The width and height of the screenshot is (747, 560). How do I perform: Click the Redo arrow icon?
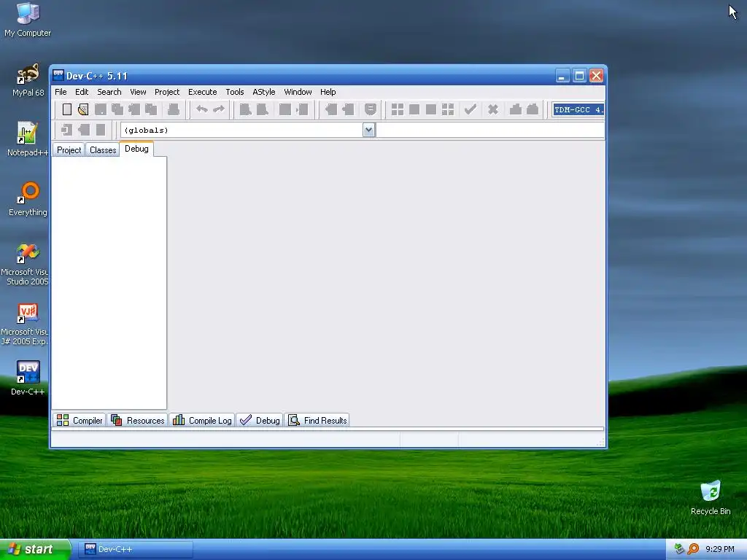219,109
